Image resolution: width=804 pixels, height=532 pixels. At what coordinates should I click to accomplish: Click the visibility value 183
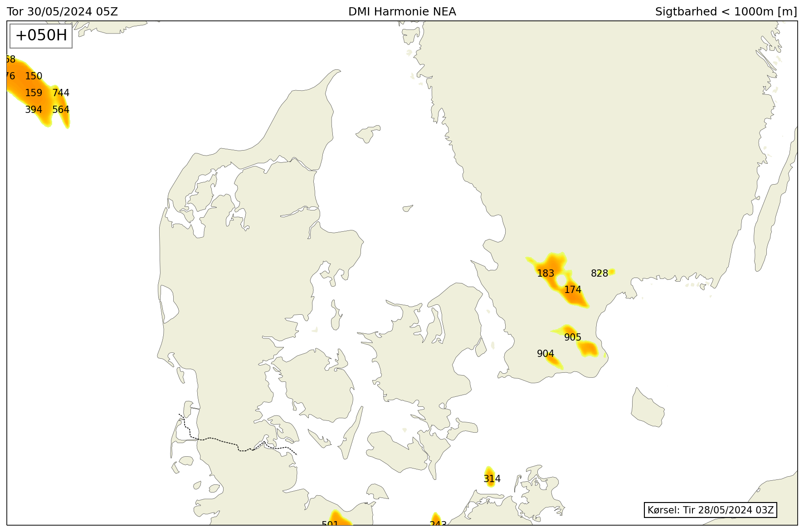tap(546, 273)
